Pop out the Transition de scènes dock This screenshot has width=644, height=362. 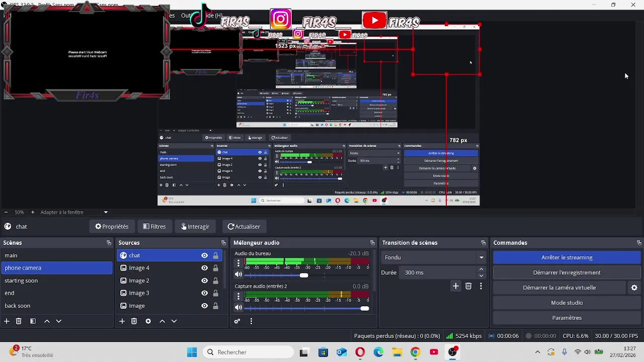click(x=483, y=243)
